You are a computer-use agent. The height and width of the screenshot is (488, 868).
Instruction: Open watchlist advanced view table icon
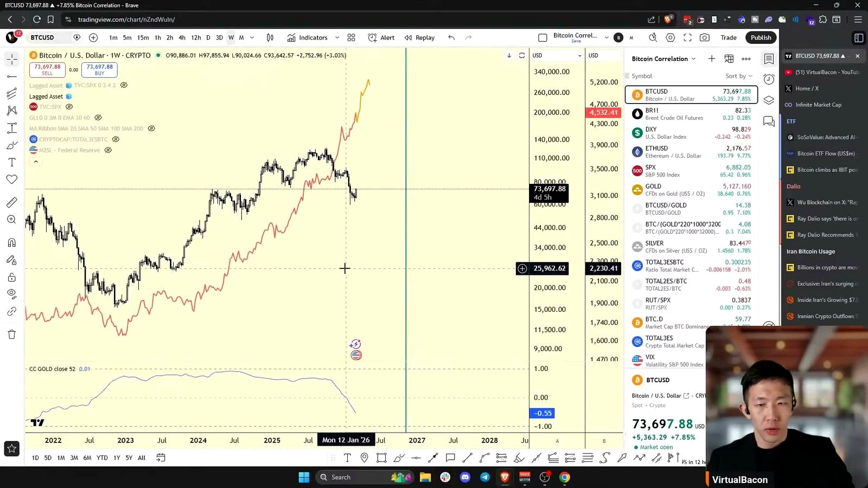729,59
